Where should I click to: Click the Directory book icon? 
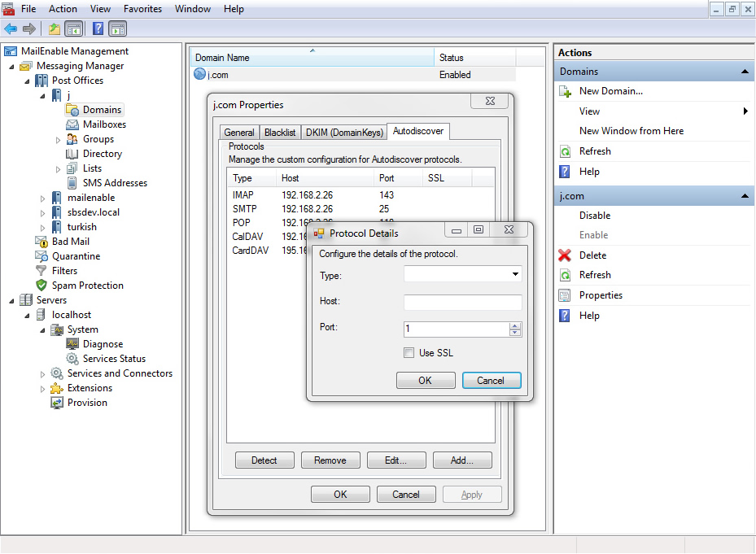pos(72,154)
